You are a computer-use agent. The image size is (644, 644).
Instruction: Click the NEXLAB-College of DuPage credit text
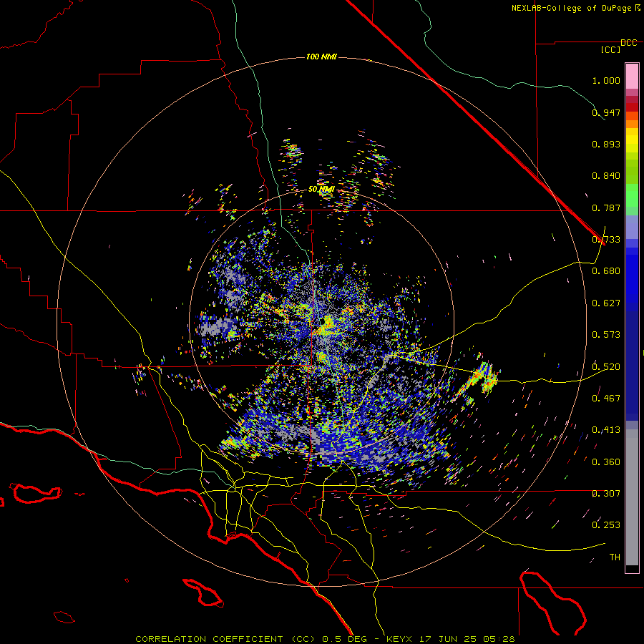571,8
